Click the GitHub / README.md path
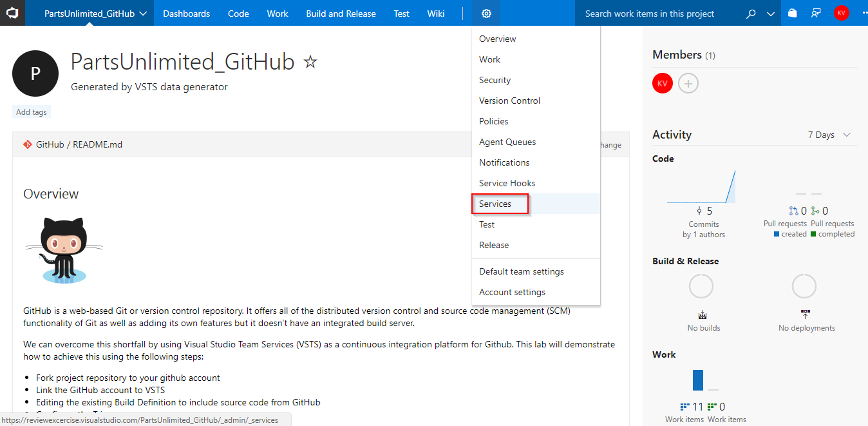 [79, 144]
